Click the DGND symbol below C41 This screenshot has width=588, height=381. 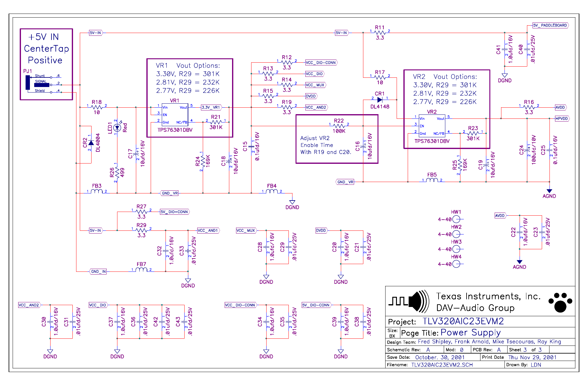pyautogui.click(x=504, y=75)
